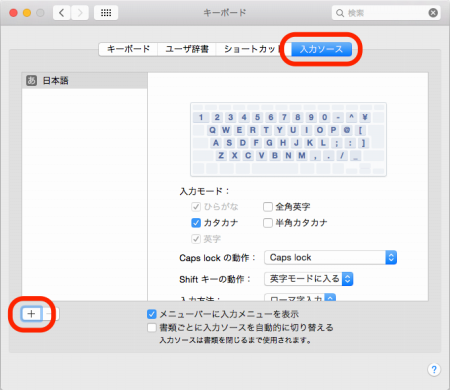
Task: Open the partially hidden 入力方法 dropdown
Action: tap(300, 297)
